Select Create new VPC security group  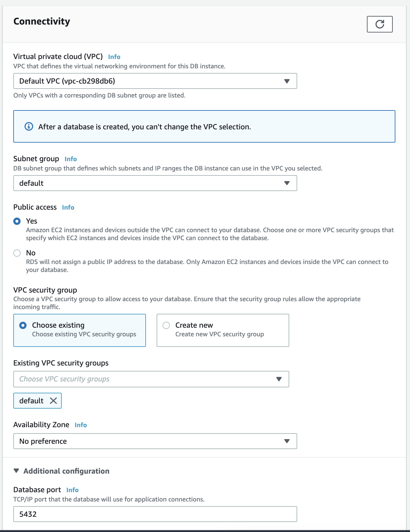click(166, 325)
